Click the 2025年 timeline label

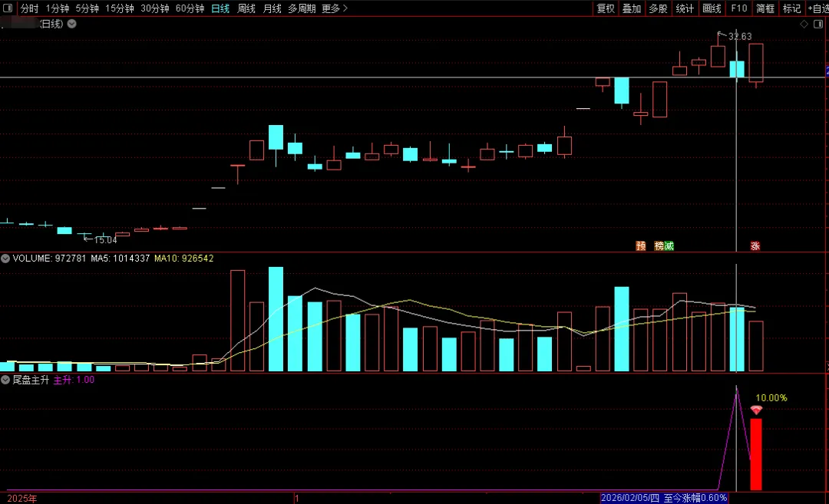pos(21,499)
